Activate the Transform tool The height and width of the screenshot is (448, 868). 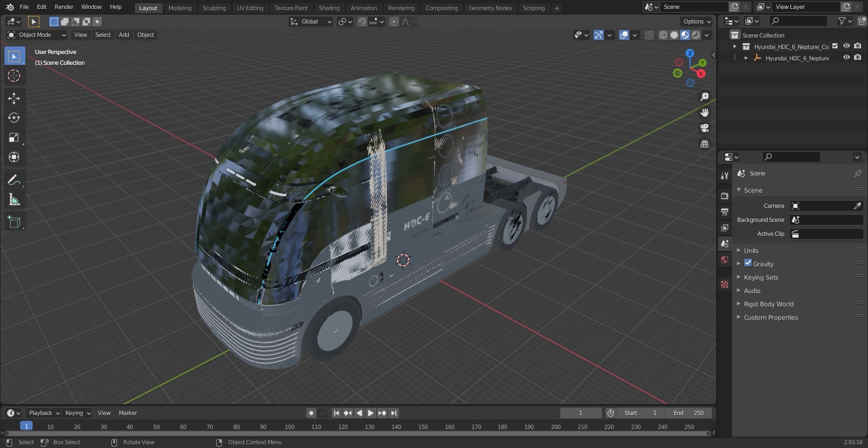(x=14, y=157)
